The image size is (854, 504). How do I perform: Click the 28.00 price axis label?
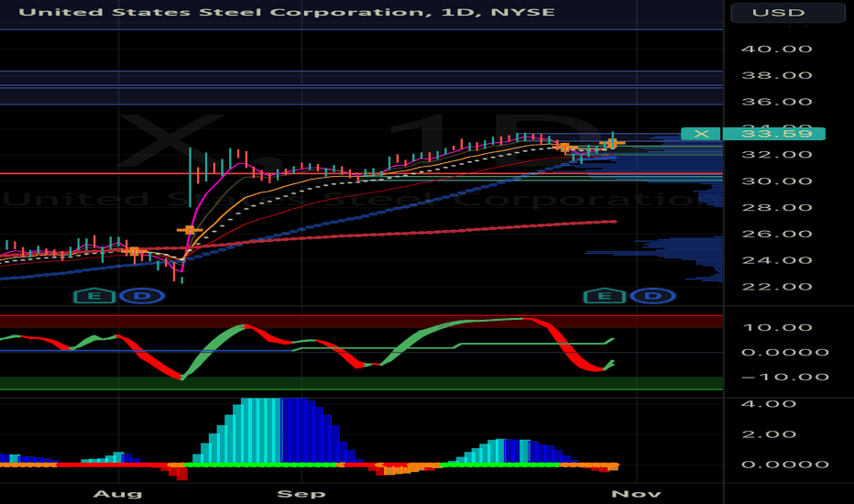pos(777,208)
